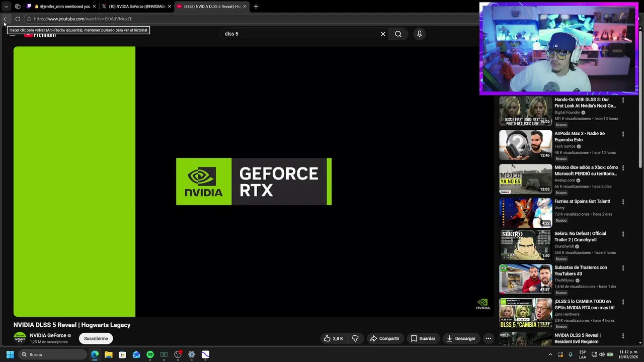
Task: Open Subastas de Trasteros con YouTubers #3
Action: coord(581,270)
